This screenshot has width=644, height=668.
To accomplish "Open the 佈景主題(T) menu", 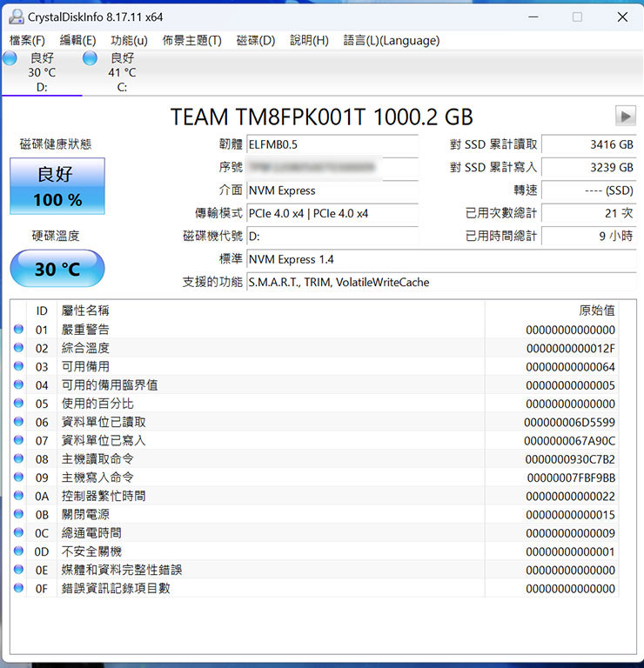I will [191, 41].
